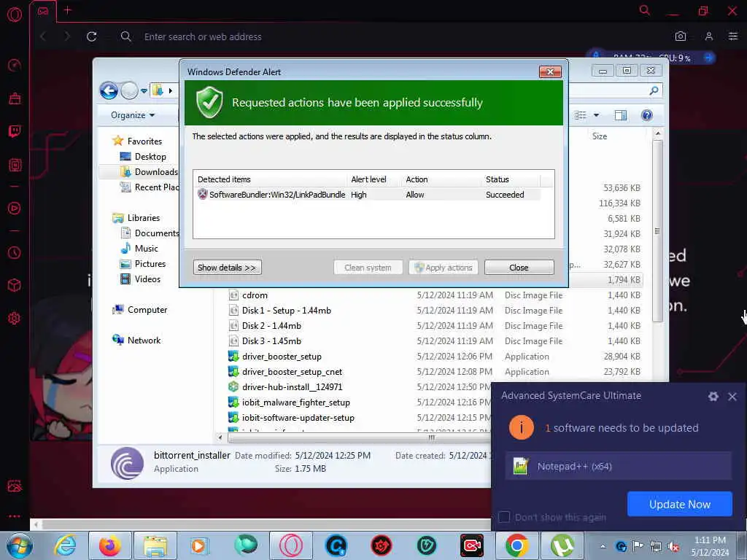
Task: Check Don't show this again box
Action: click(504, 517)
